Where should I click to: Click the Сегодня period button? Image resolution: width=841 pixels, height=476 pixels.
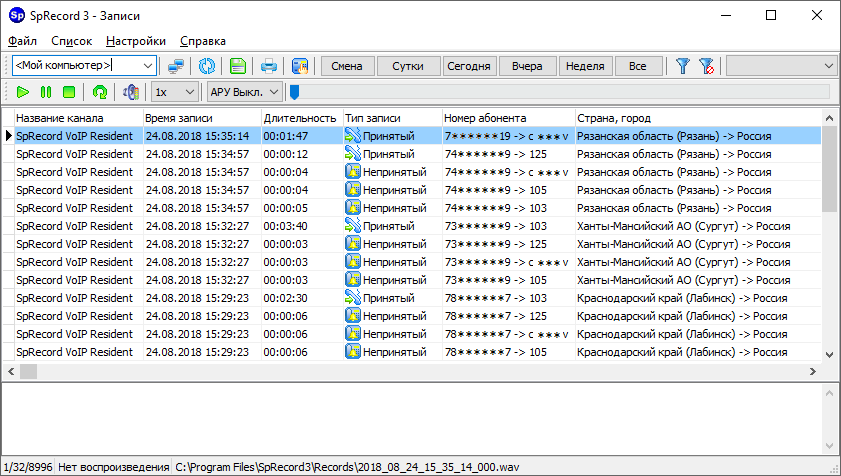pos(468,66)
